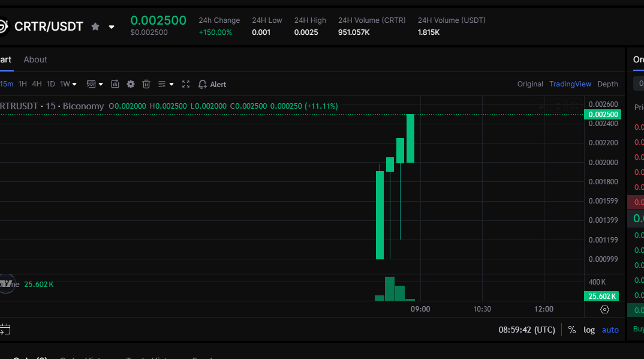Click the 24h Change +150.00% value
The width and height of the screenshot is (644, 359).
tap(215, 32)
